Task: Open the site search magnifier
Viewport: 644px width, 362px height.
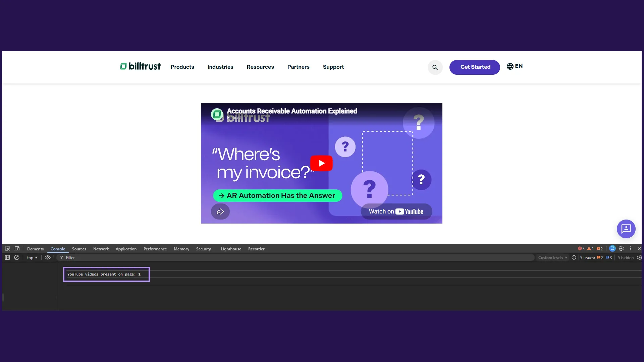Action: coord(435,67)
